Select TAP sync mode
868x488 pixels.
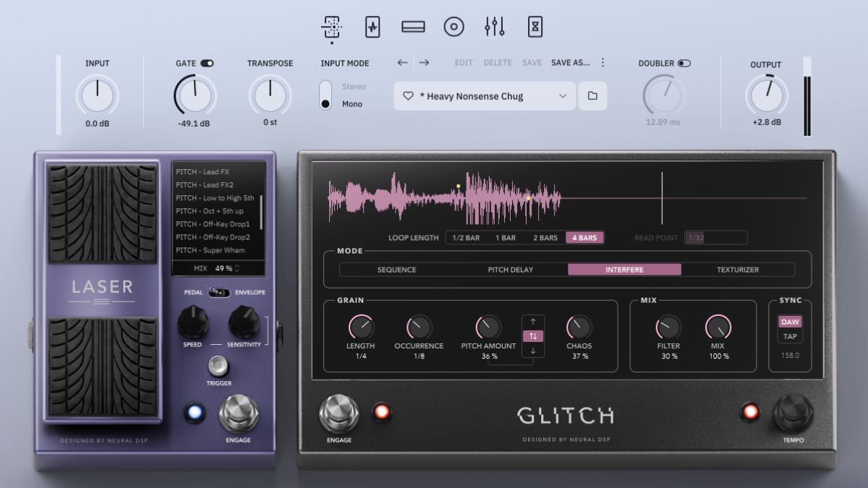790,336
